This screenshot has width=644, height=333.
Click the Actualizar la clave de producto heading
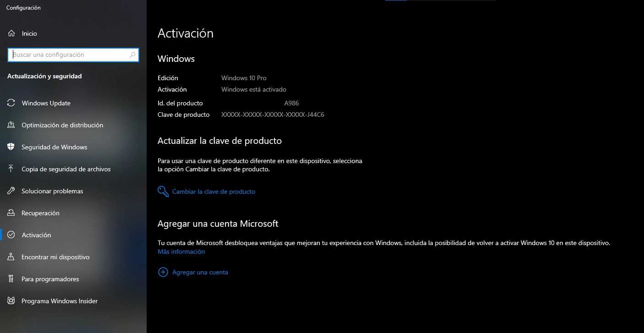[220, 141]
